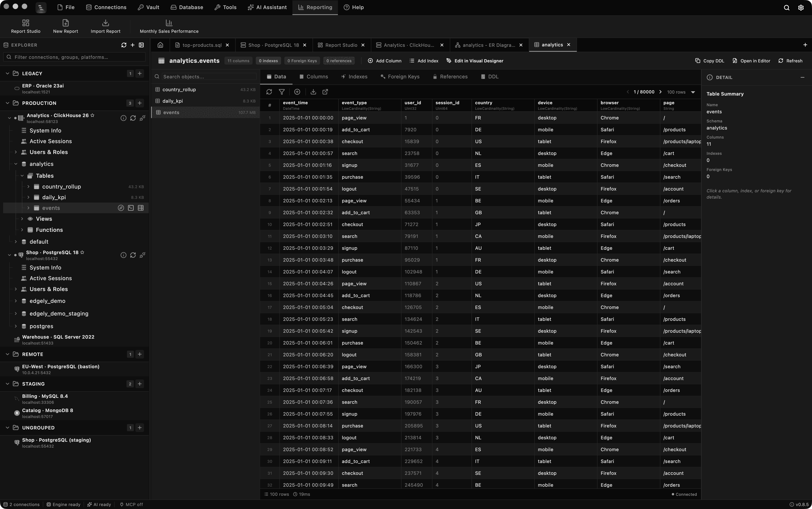Go to the home tab icon
Screen dimensions: 812x509
160,45
